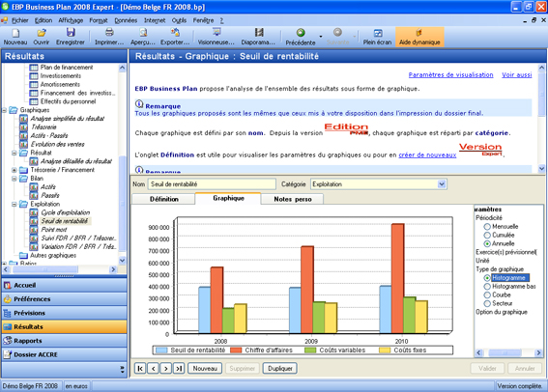
Task: Click Paramètres de visualisation link
Action: [450, 74]
